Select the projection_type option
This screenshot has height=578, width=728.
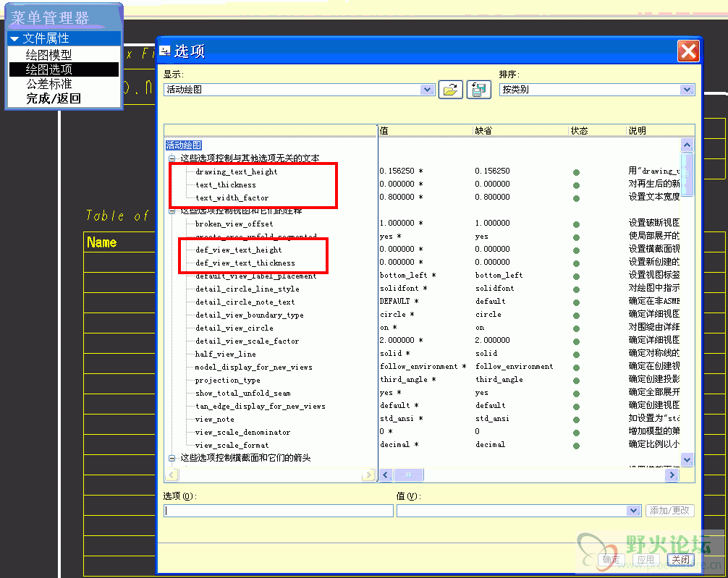[227, 381]
